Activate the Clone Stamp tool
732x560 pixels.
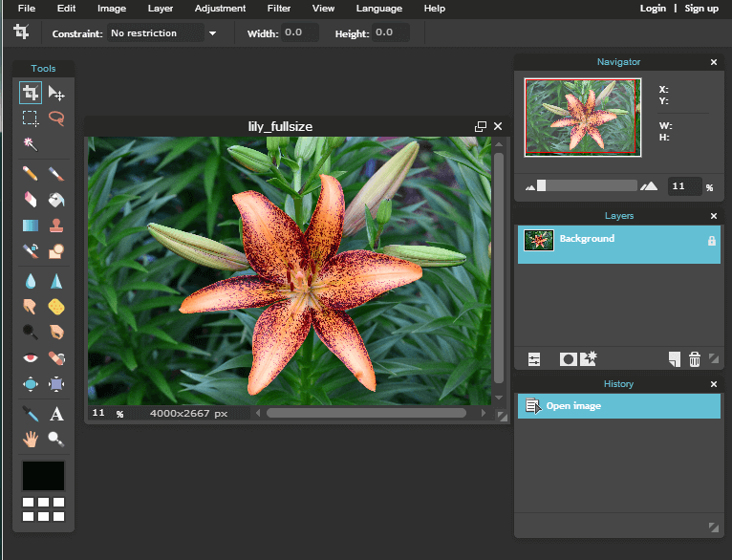56,226
